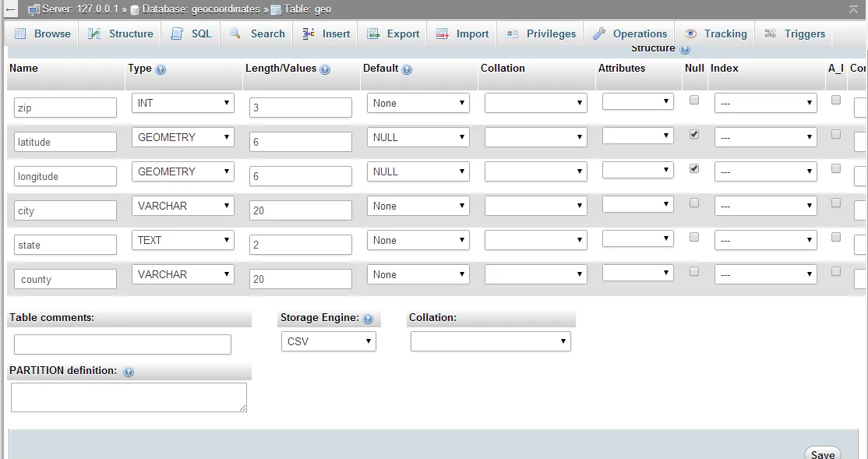Open Attributes dropdown for county row
The width and height of the screenshot is (868, 459).
(x=637, y=273)
